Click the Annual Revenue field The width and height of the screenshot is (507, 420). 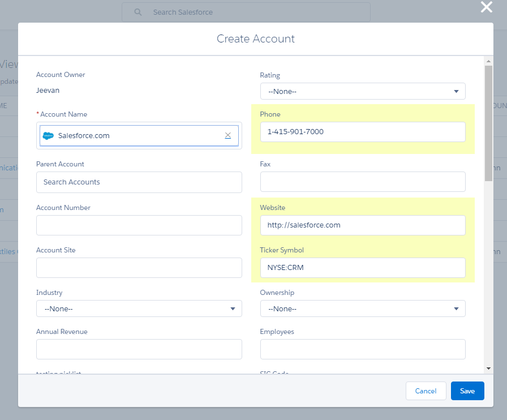click(x=139, y=349)
